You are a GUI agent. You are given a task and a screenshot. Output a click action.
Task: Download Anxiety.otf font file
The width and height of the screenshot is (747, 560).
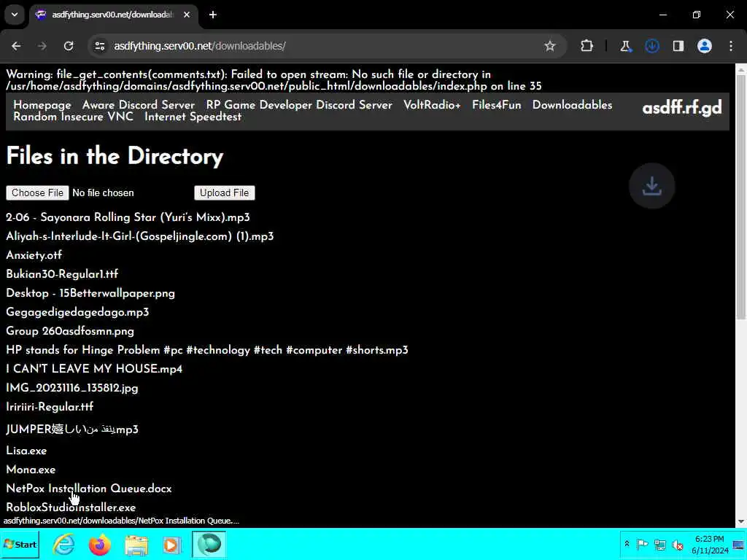coord(34,255)
